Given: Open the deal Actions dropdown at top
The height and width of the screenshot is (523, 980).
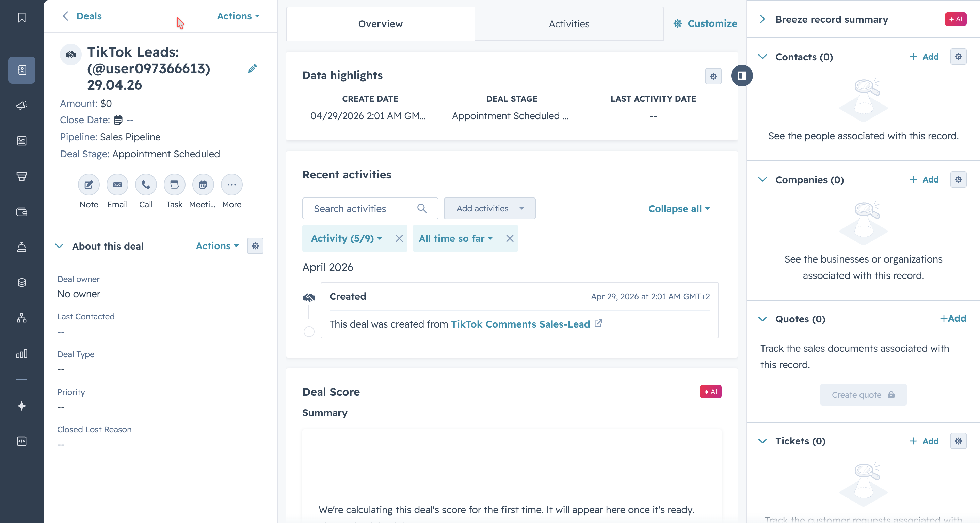Looking at the screenshot, I should [x=239, y=16].
